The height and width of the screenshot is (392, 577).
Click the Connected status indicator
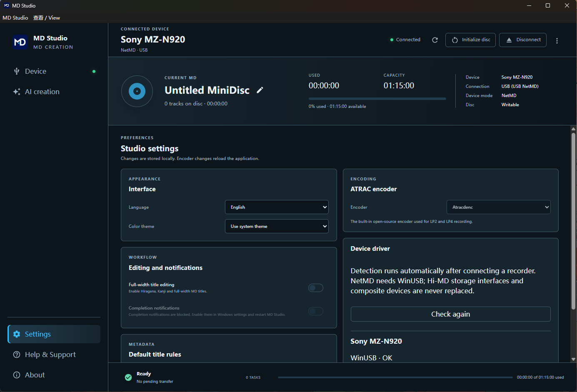pyautogui.click(x=405, y=40)
